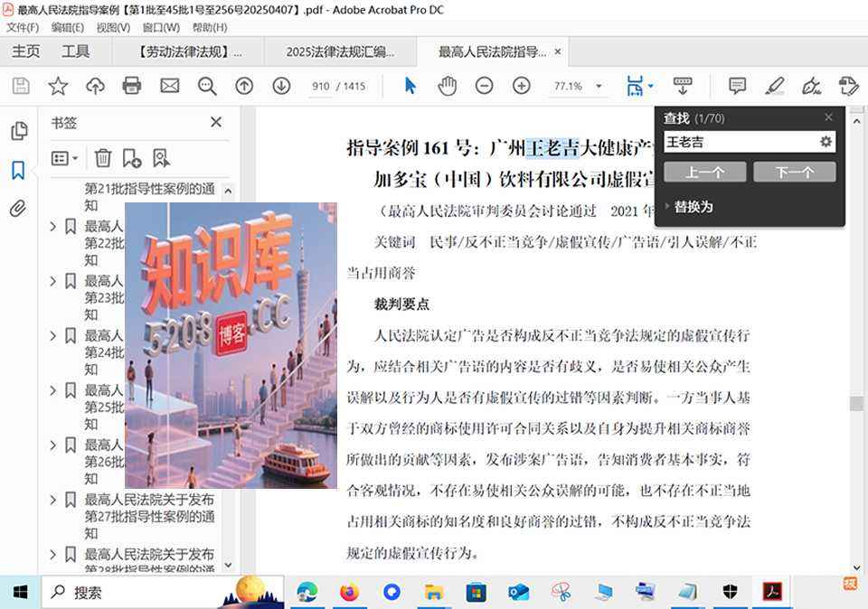This screenshot has height=609, width=868.
Task: Click 下一个 next result button
Action: click(x=795, y=172)
